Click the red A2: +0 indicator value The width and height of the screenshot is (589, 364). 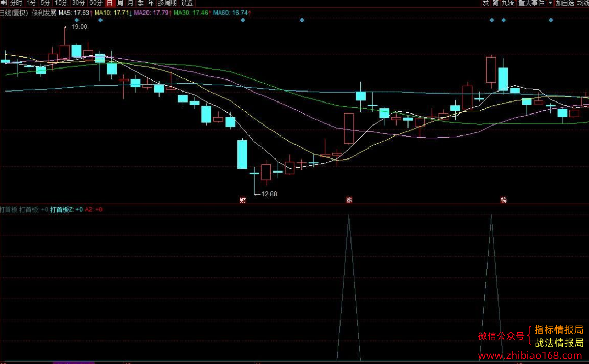[94, 209]
